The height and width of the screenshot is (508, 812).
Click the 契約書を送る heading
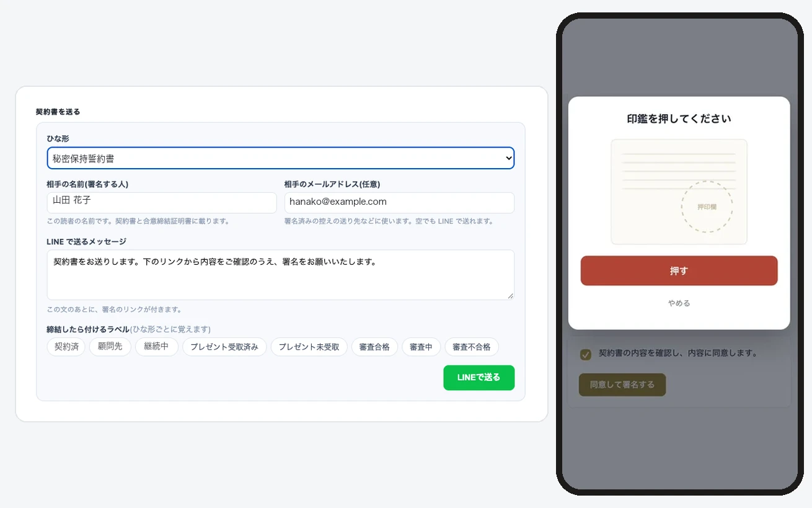pos(58,112)
